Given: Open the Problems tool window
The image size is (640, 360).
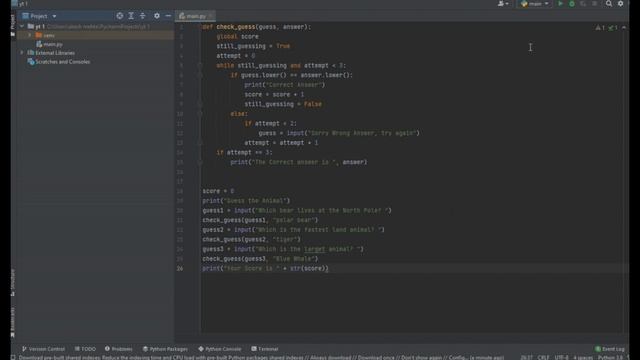Looking at the screenshot, I should (x=118, y=349).
